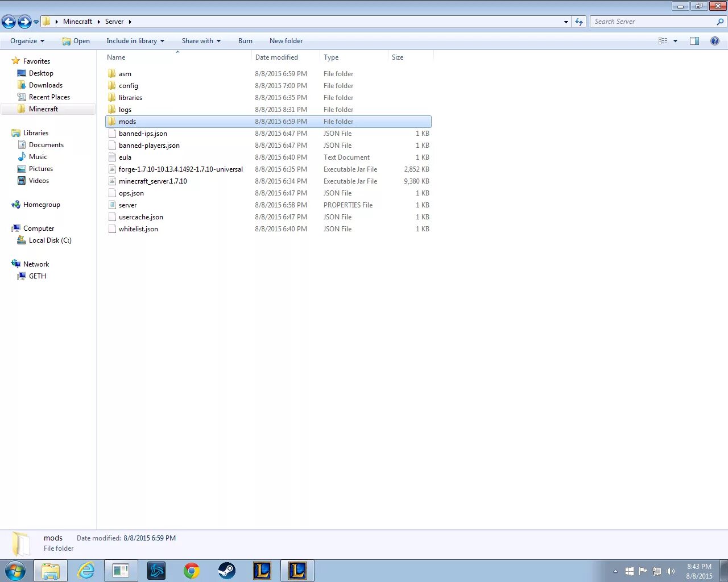Open Google Chrome from the taskbar
This screenshot has width=728, height=582.
(192, 571)
